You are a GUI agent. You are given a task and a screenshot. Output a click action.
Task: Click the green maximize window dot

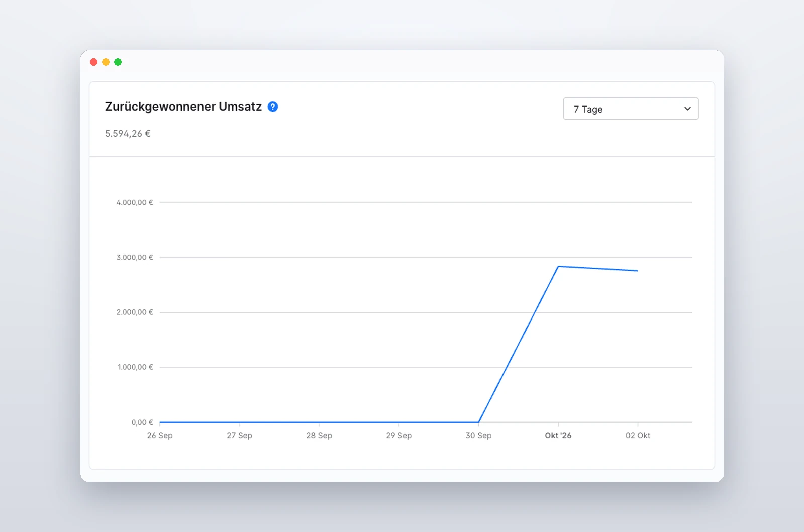118,62
